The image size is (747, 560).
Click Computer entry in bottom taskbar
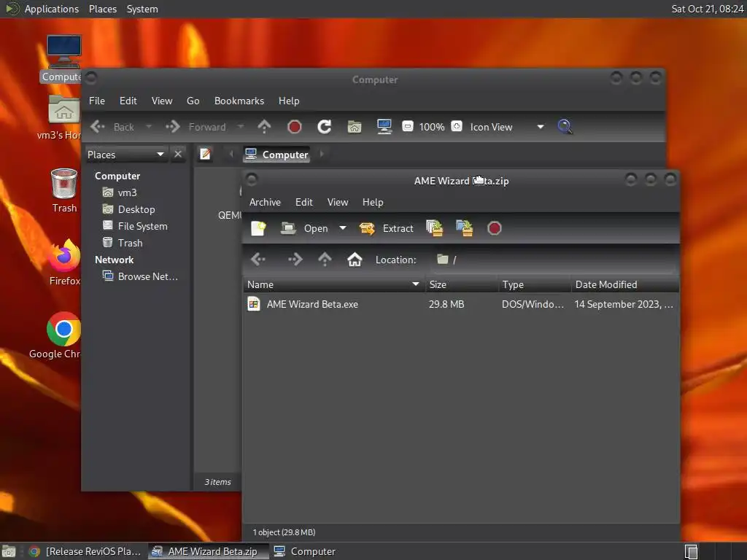[305, 551]
